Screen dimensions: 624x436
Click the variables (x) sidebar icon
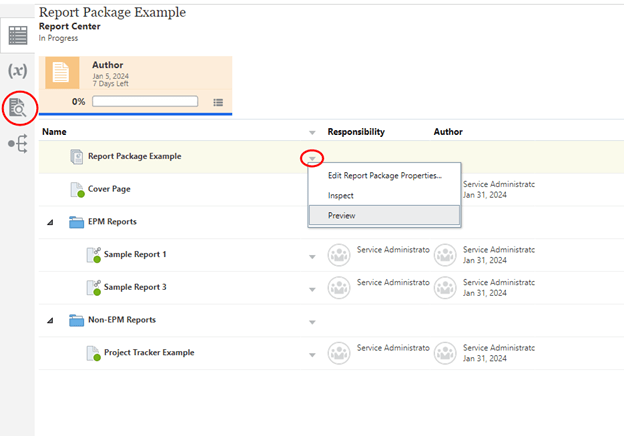tap(17, 71)
